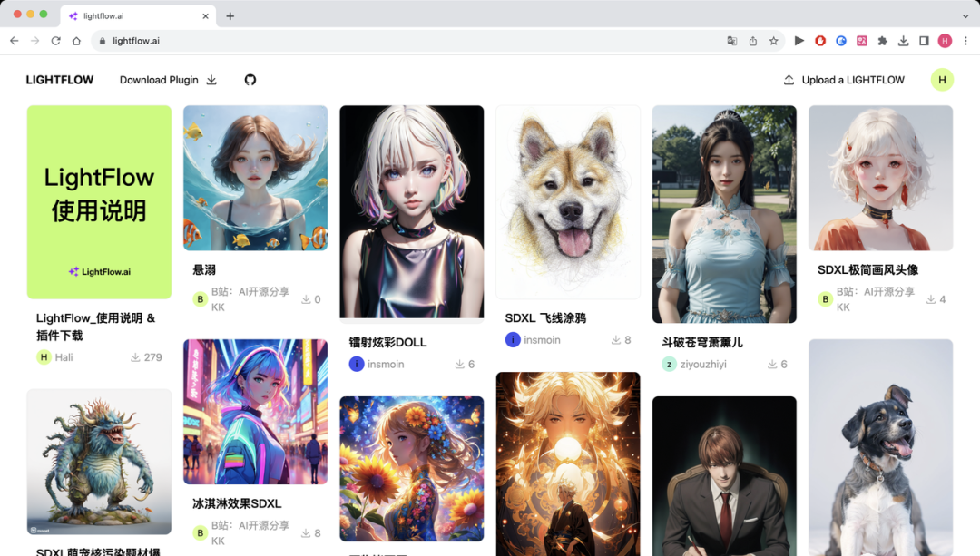
Task: Open the SDXL极简画风头像 title link
Action: [868, 270]
